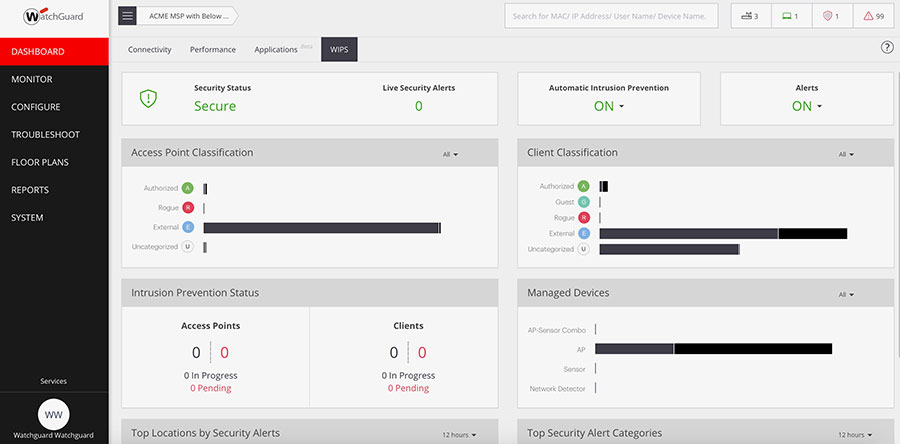Toggle the Alerts ON setting
This screenshot has height=444, width=900.
[x=806, y=106]
